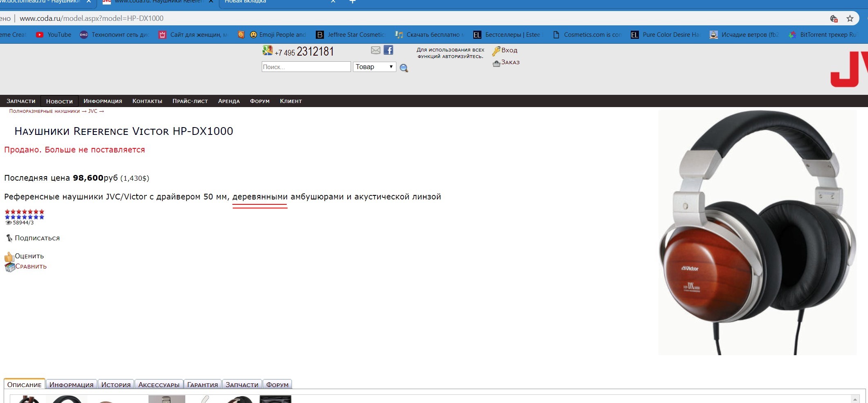Image resolution: width=868 pixels, height=403 pixels.
Task: Open the Товар search category dropdown
Action: point(375,67)
